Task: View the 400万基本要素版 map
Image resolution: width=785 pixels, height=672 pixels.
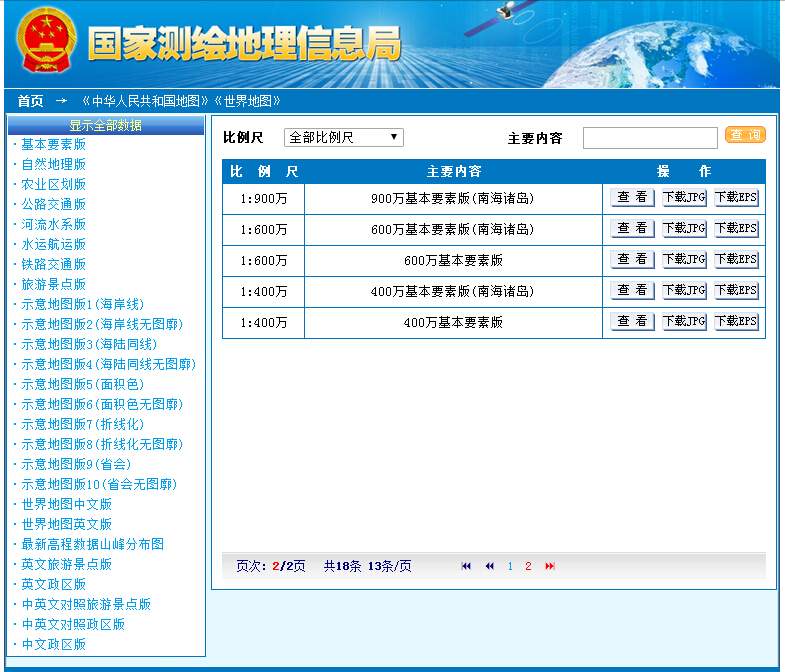Action: (632, 321)
